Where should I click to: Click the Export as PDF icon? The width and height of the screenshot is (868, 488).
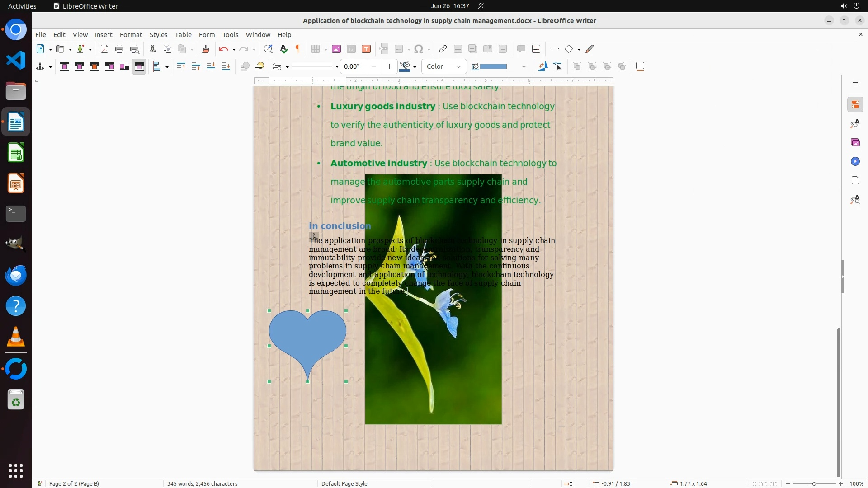104,49
